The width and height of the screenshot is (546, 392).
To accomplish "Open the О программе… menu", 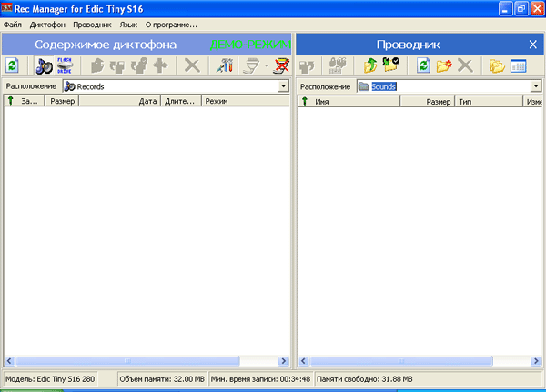I will point(171,25).
